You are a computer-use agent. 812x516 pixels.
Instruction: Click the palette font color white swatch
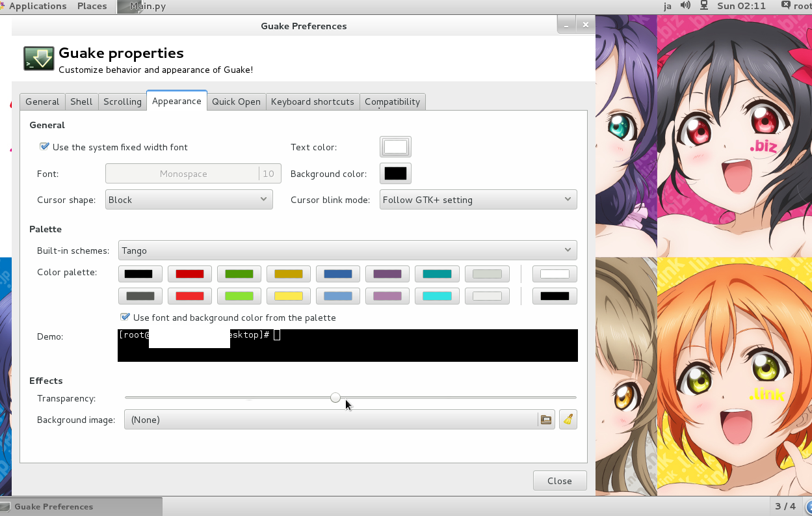pos(555,274)
